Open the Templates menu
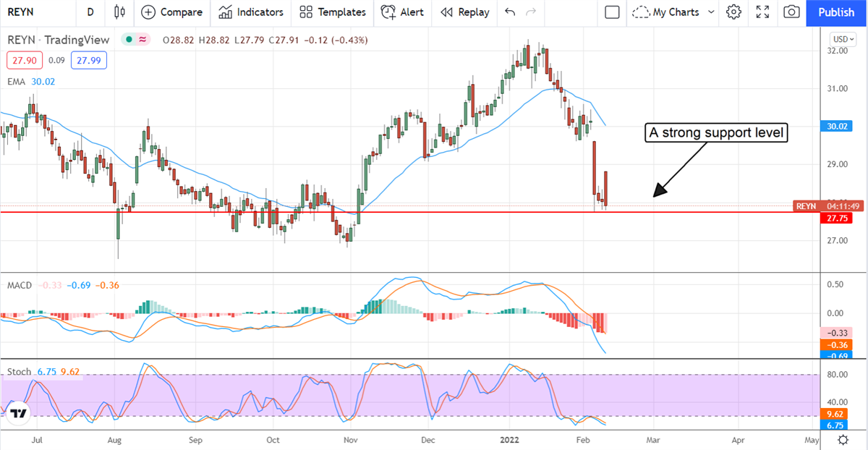Screen dimensions: 868x450 (x=332, y=12)
